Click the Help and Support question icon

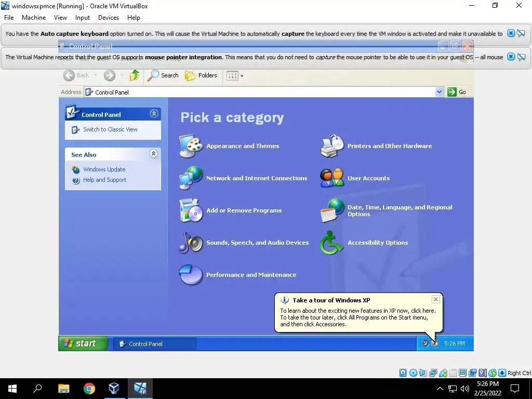coord(76,180)
